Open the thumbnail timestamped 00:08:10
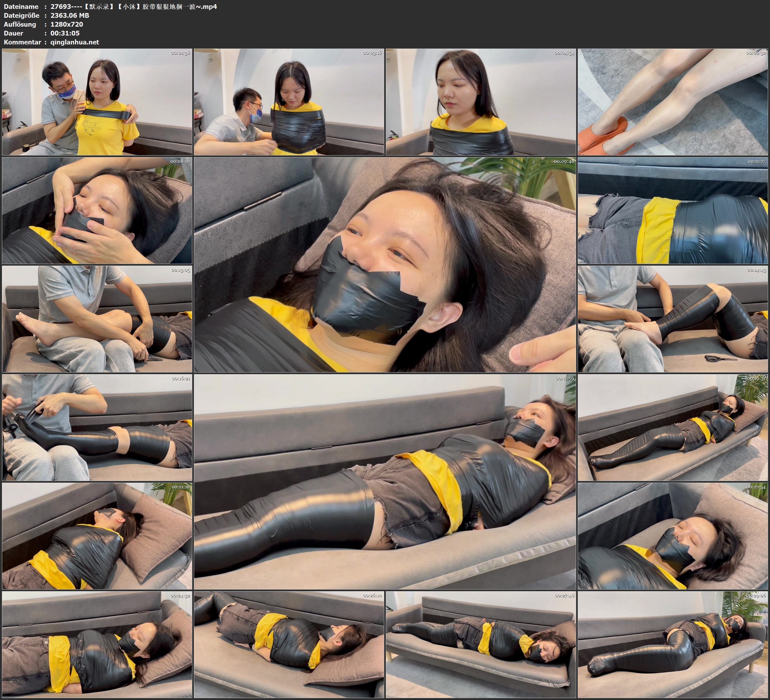 97,210
